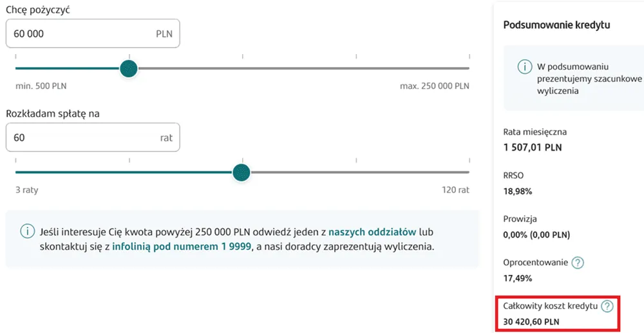Focus the installments field showing 60

point(84,138)
